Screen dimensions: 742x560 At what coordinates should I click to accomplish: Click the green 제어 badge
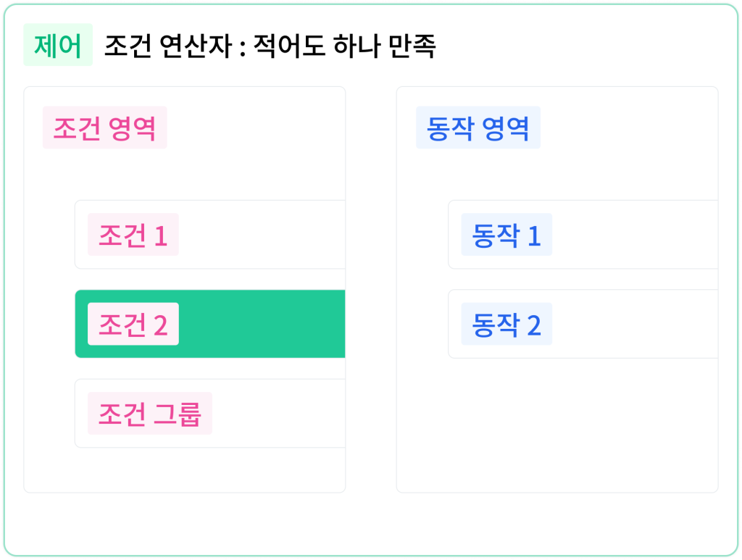pyautogui.click(x=58, y=45)
